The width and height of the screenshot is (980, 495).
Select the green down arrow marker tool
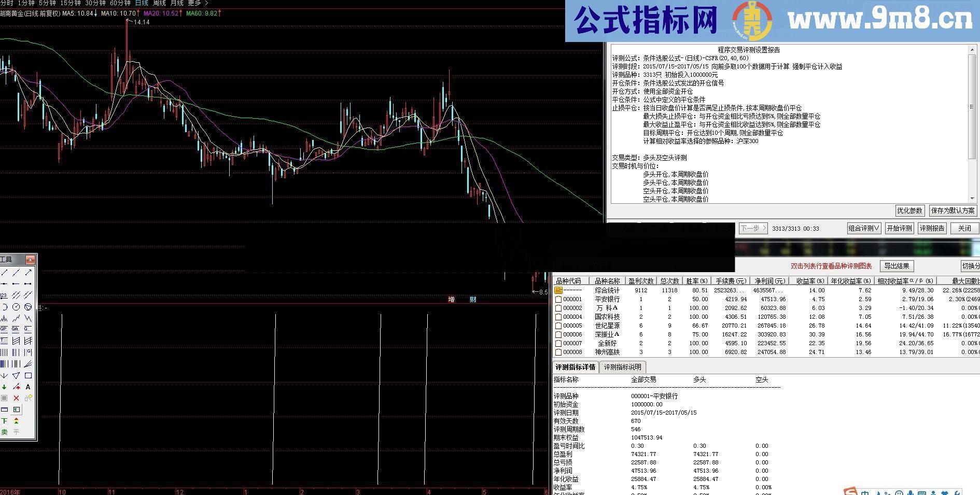[x=4, y=387]
